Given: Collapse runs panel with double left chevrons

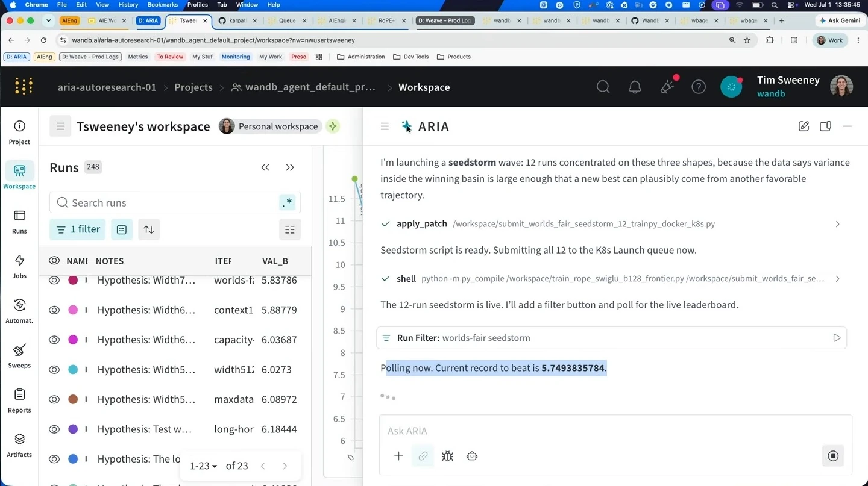Looking at the screenshot, I should tap(265, 167).
